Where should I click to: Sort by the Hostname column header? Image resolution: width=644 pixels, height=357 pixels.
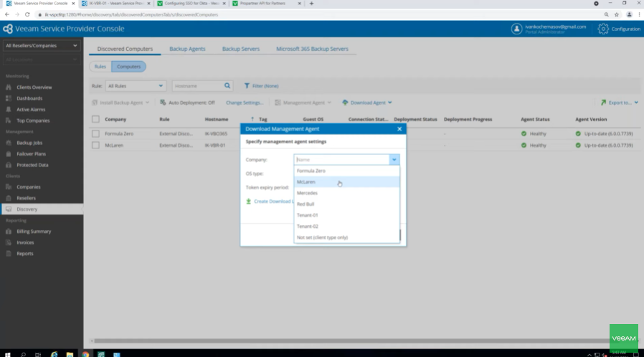(x=217, y=120)
